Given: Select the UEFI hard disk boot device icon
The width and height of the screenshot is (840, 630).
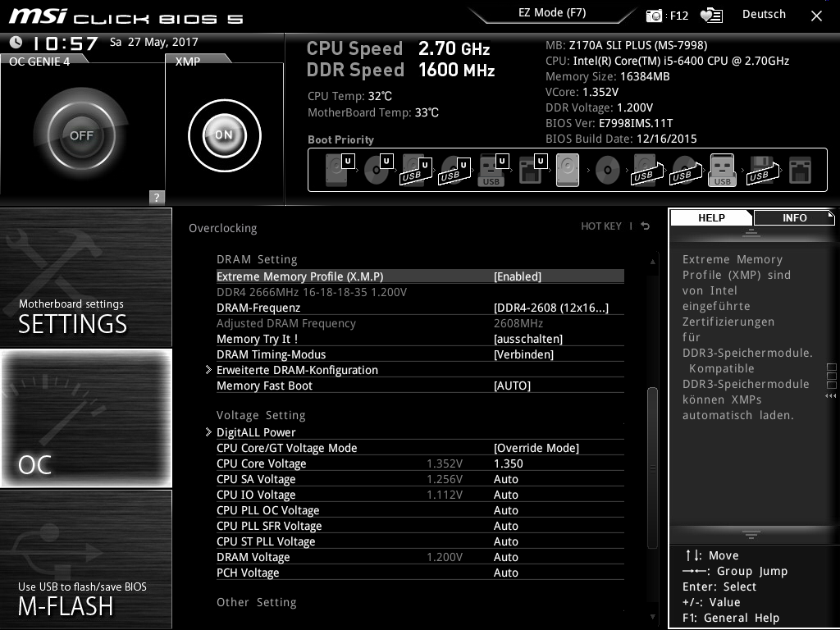Looking at the screenshot, I should [340, 170].
